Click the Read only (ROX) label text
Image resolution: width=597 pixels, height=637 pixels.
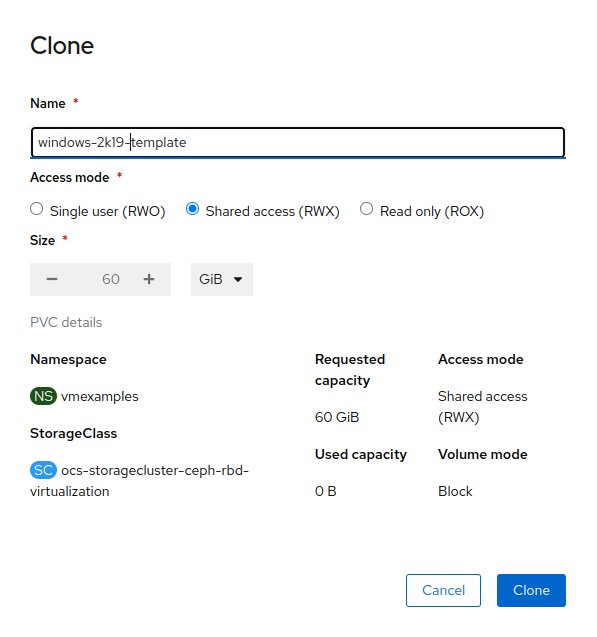tap(432, 211)
